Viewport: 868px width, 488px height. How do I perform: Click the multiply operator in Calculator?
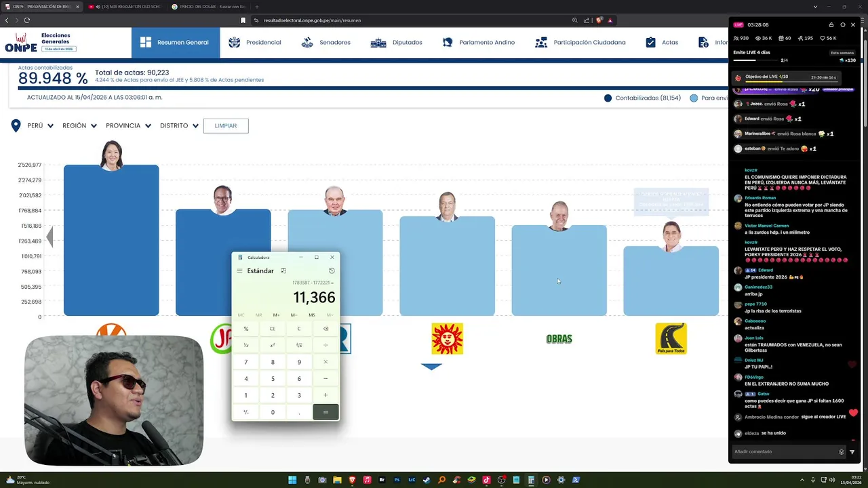coord(325,362)
